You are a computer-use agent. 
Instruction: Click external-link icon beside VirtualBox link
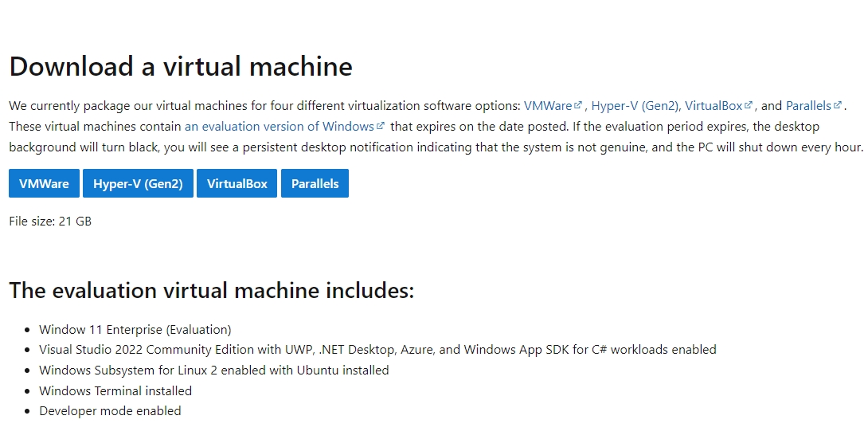[x=749, y=104]
